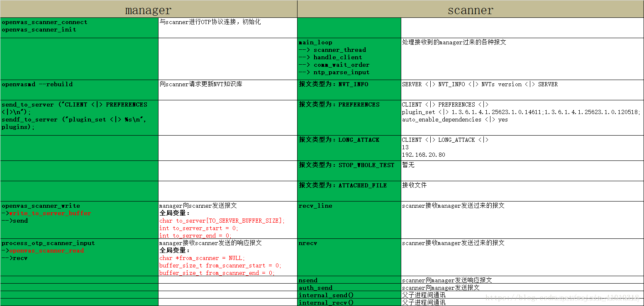Screen dimensions: 644x306
Task: Select the line "--> ntp_parse_input"
Action: (x=334, y=72)
